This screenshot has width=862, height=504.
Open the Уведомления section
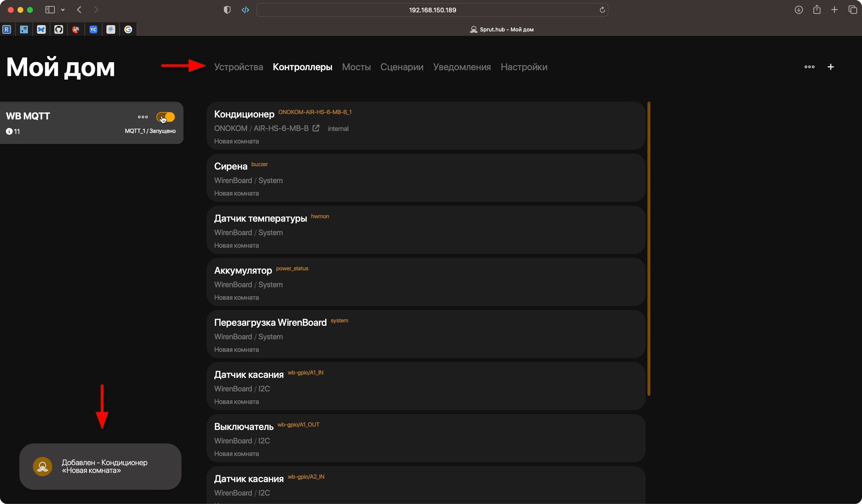pyautogui.click(x=462, y=67)
